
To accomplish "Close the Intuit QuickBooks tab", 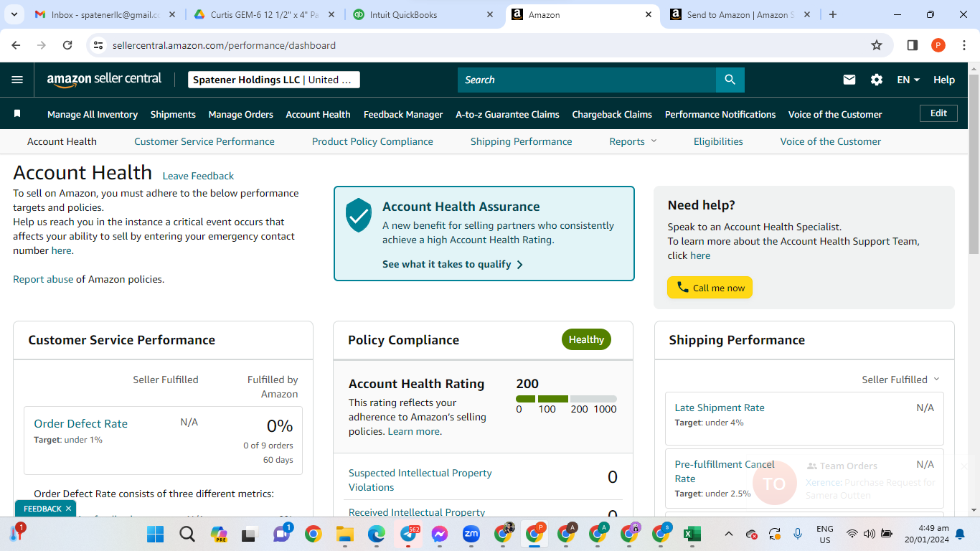I will click(x=490, y=14).
